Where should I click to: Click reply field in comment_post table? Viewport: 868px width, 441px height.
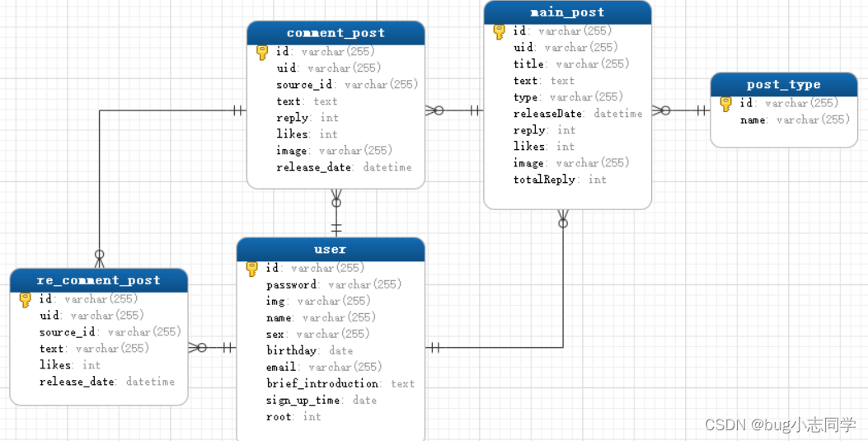point(307,118)
